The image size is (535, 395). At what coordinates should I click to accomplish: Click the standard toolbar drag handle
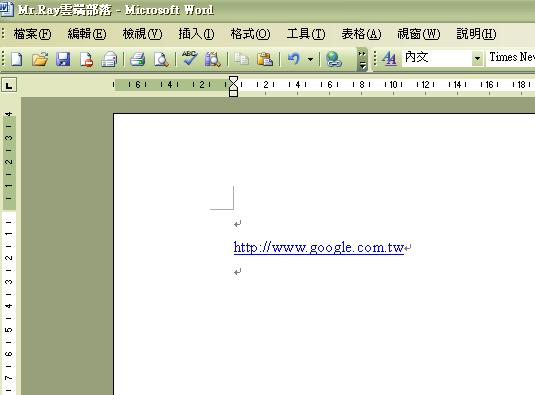coord(3,59)
